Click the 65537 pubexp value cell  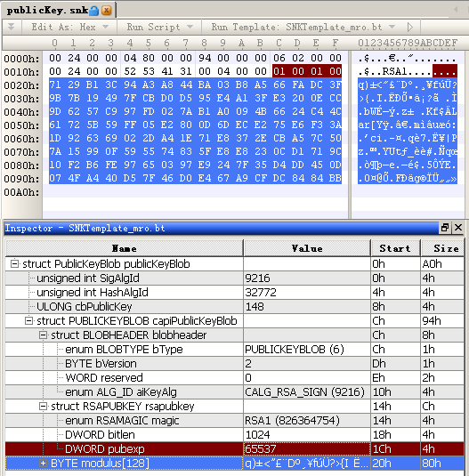pyautogui.click(x=307, y=449)
